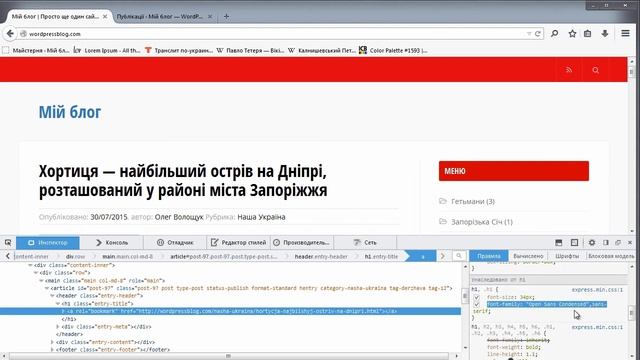Switch to the Отладчик tab
Screen dimensions: 640x360
tap(175, 242)
